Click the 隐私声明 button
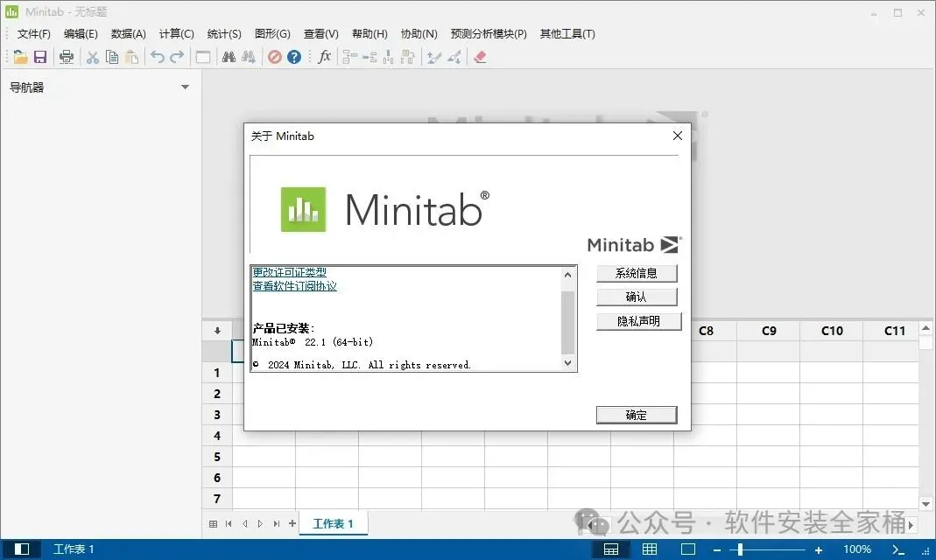936x560 pixels. pyautogui.click(x=638, y=321)
